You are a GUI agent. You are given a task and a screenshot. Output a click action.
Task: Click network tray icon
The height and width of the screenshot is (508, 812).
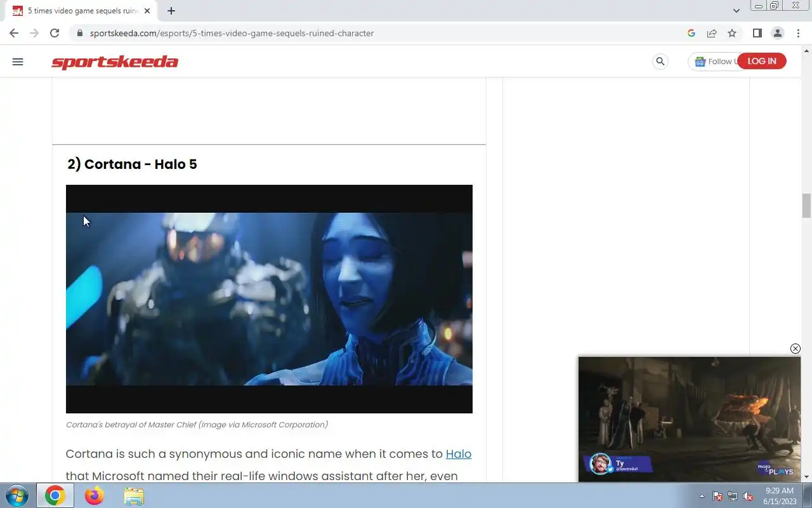(733, 497)
